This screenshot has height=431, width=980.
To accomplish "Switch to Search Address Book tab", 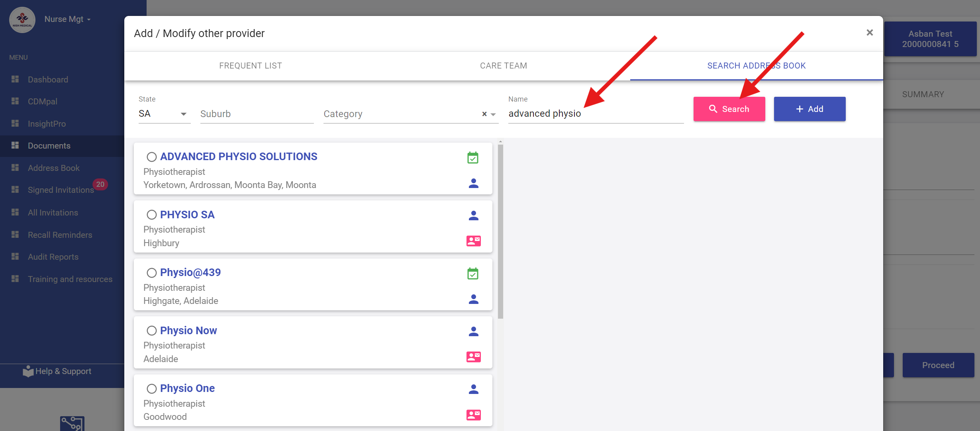I will [757, 66].
